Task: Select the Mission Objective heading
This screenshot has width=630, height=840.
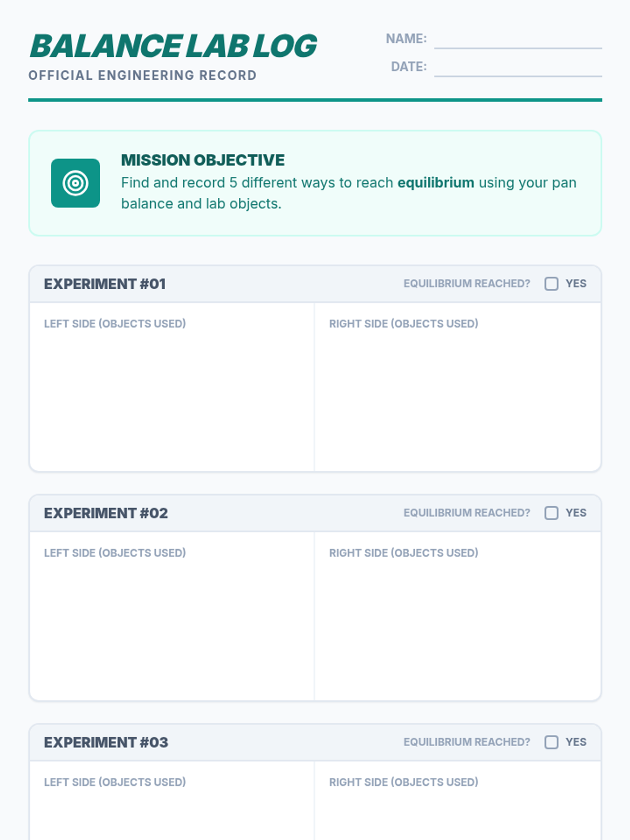Action: coord(203,160)
